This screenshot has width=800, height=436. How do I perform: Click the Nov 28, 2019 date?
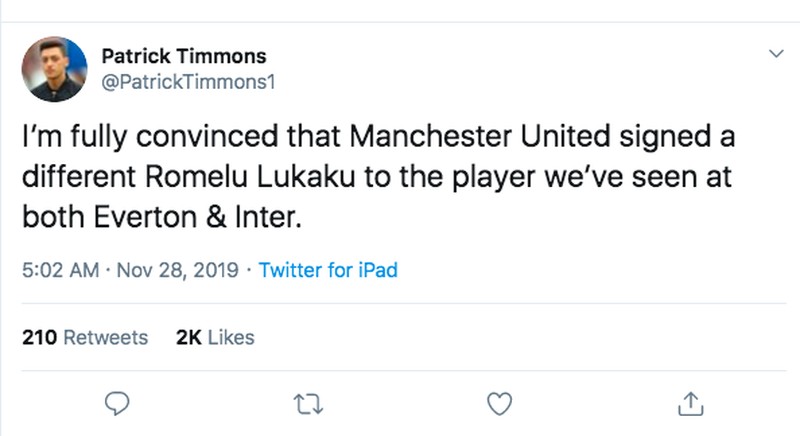(x=177, y=270)
